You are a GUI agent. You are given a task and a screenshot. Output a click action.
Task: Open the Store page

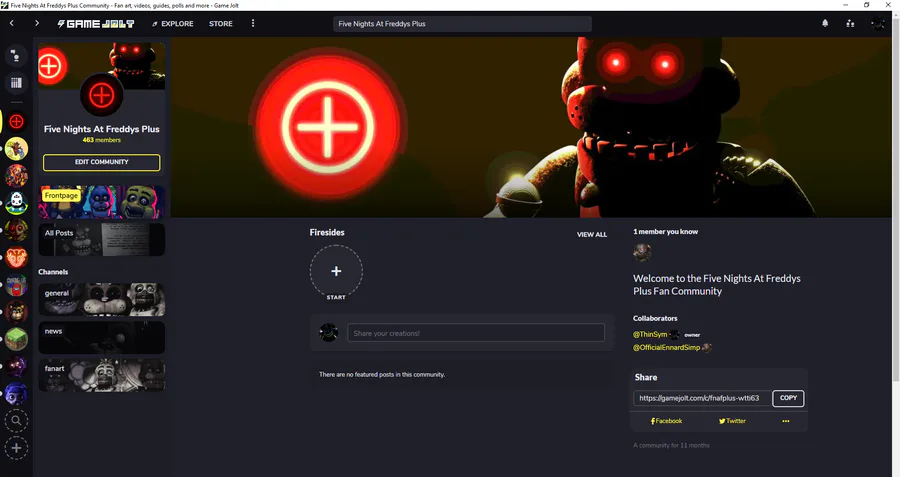[220, 24]
